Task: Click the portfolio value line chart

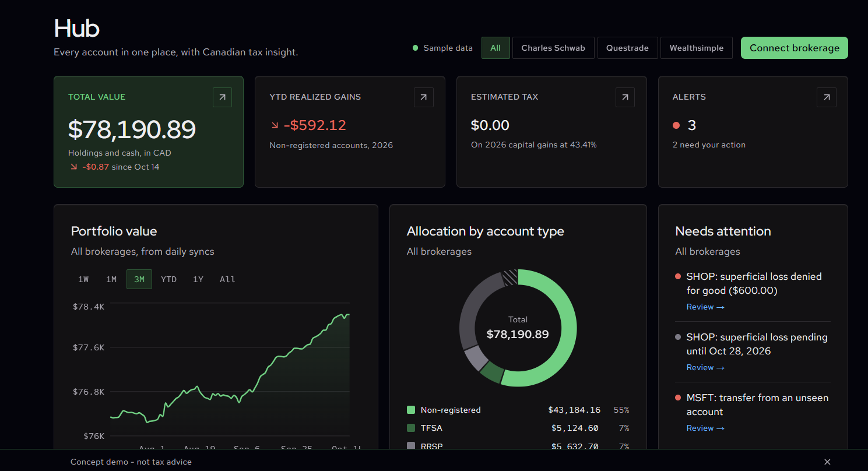Action: (x=230, y=369)
